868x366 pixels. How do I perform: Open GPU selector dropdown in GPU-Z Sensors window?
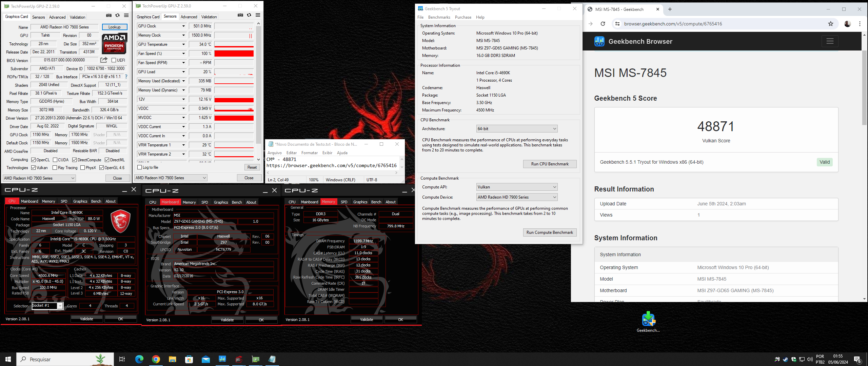[x=171, y=178]
